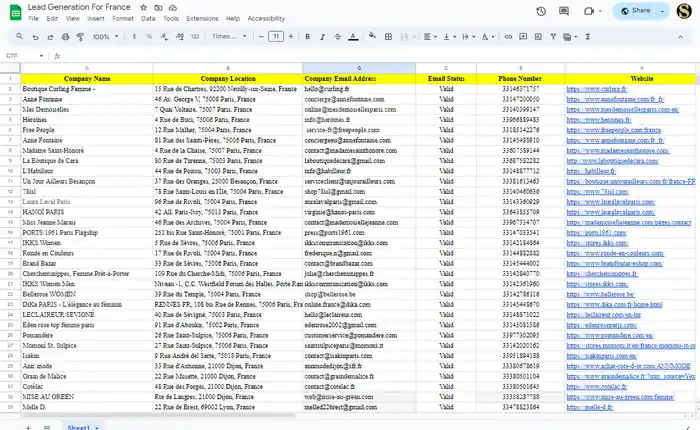The width and height of the screenshot is (700, 430).
Task: Open the www.bellerose.be link
Action: pos(600,294)
